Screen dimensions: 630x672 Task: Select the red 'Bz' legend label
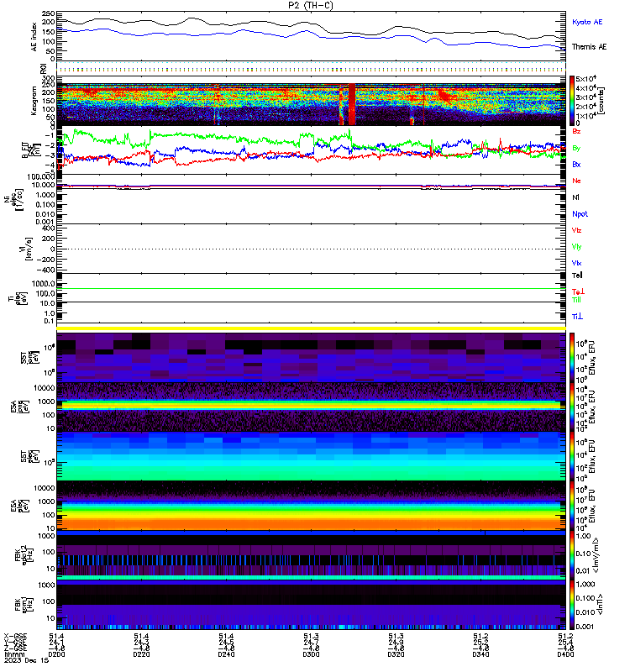pos(576,131)
